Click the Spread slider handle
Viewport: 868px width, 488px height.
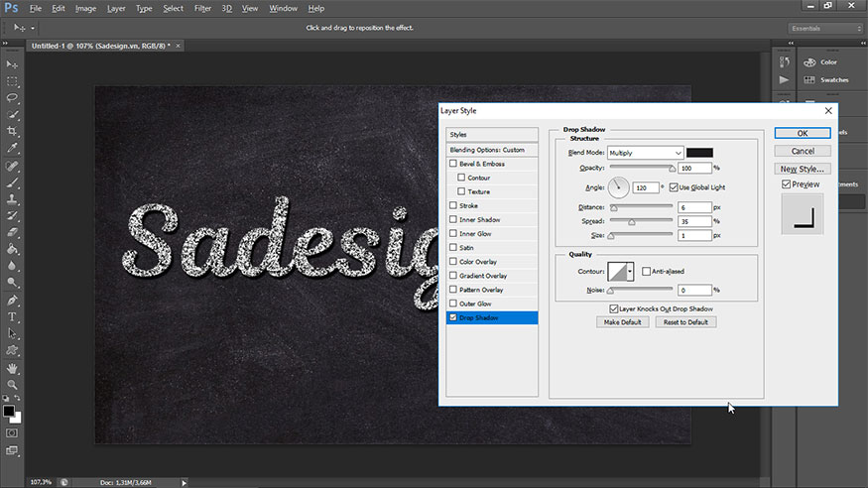tap(631, 222)
